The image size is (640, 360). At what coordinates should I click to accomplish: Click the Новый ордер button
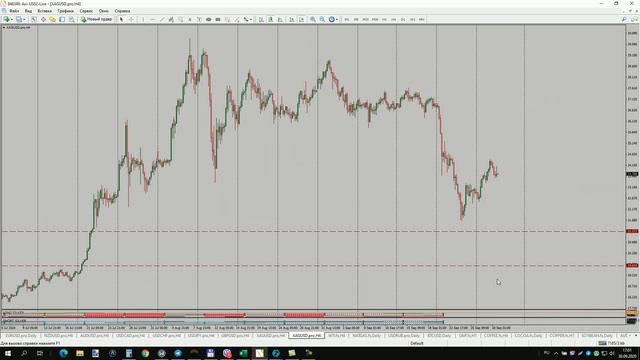pos(96,19)
